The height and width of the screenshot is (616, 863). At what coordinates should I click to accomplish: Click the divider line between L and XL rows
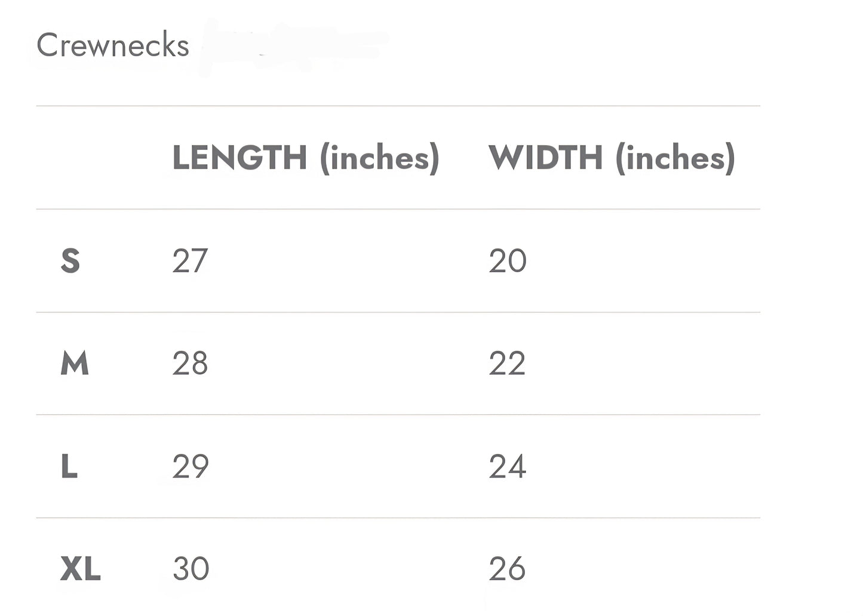(398, 518)
